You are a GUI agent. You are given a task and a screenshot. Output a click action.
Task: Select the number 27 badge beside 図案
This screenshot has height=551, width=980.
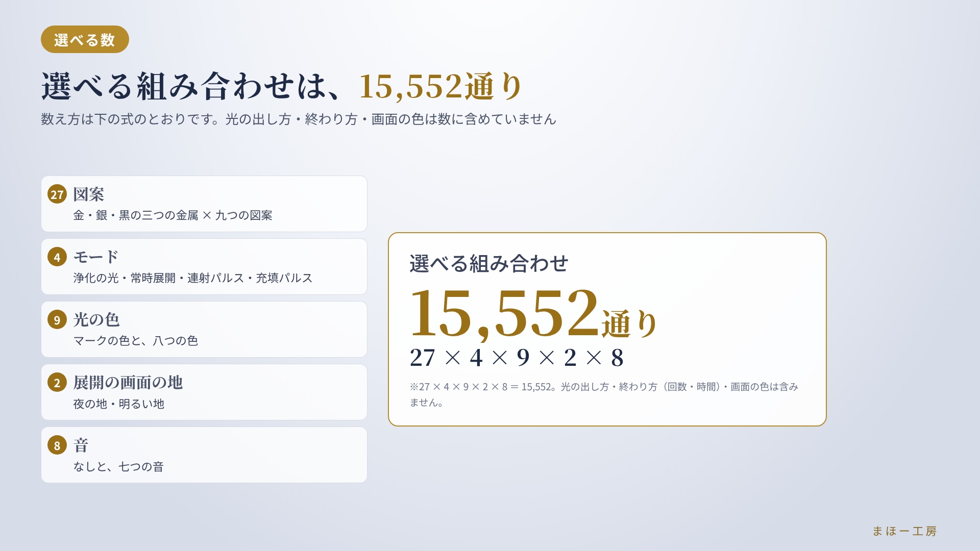pyautogui.click(x=57, y=194)
